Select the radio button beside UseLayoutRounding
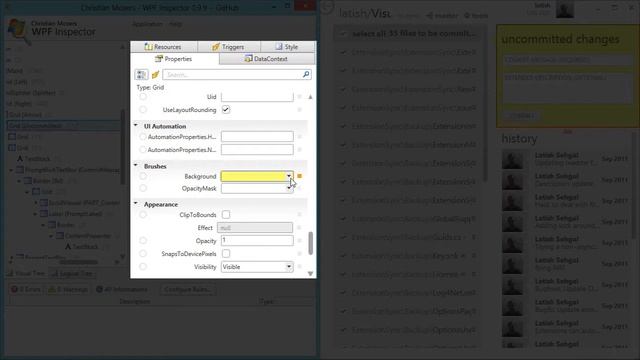The width and height of the screenshot is (640, 360). pyautogui.click(x=143, y=110)
